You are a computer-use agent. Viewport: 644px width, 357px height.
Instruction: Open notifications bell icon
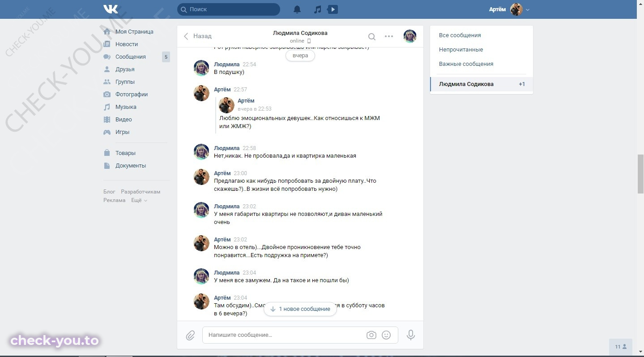(297, 9)
